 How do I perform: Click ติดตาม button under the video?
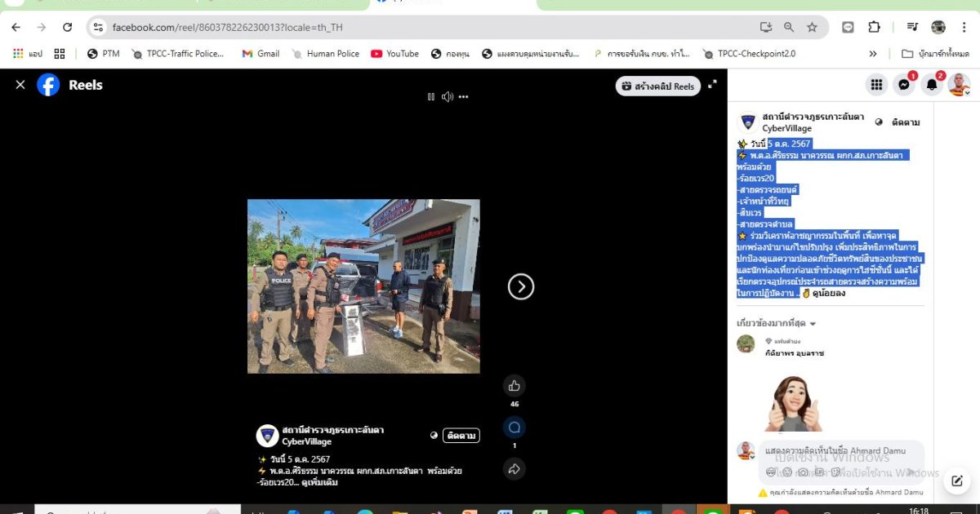pyautogui.click(x=461, y=436)
